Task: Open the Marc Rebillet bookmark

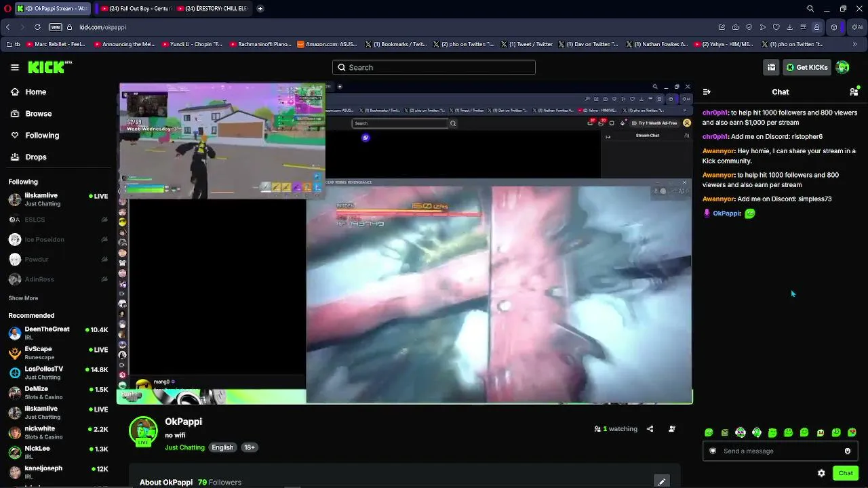Action: coord(56,44)
